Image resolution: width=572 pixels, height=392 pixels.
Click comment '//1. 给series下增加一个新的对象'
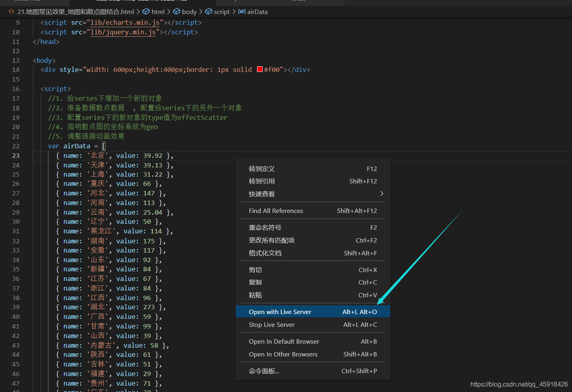(105, 98)
